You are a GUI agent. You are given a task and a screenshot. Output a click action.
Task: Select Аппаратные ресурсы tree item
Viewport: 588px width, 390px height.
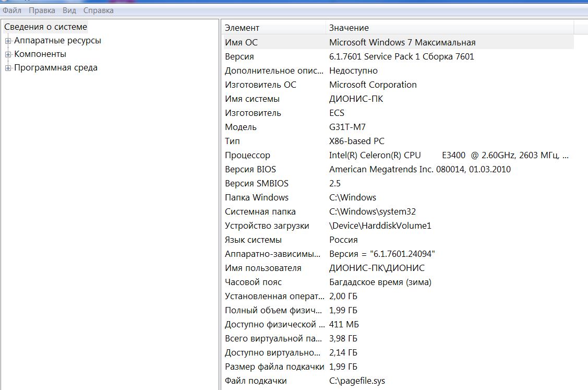point(58,41)
